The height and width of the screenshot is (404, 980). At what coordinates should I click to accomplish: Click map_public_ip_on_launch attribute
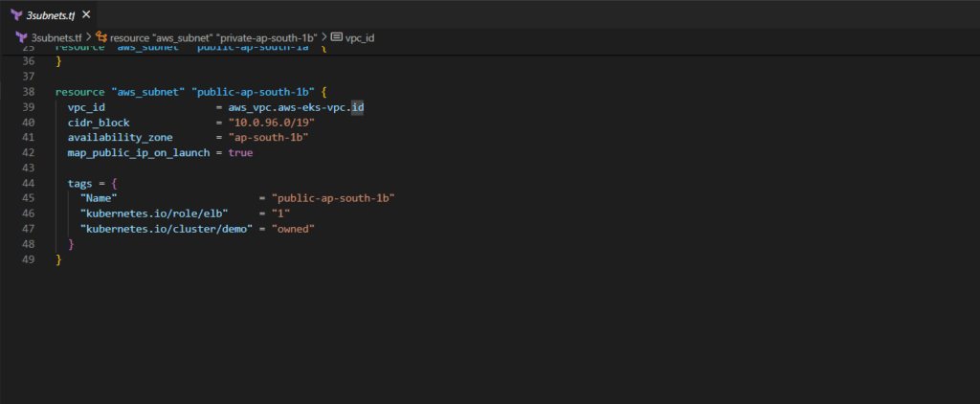[x=139, y=152]
